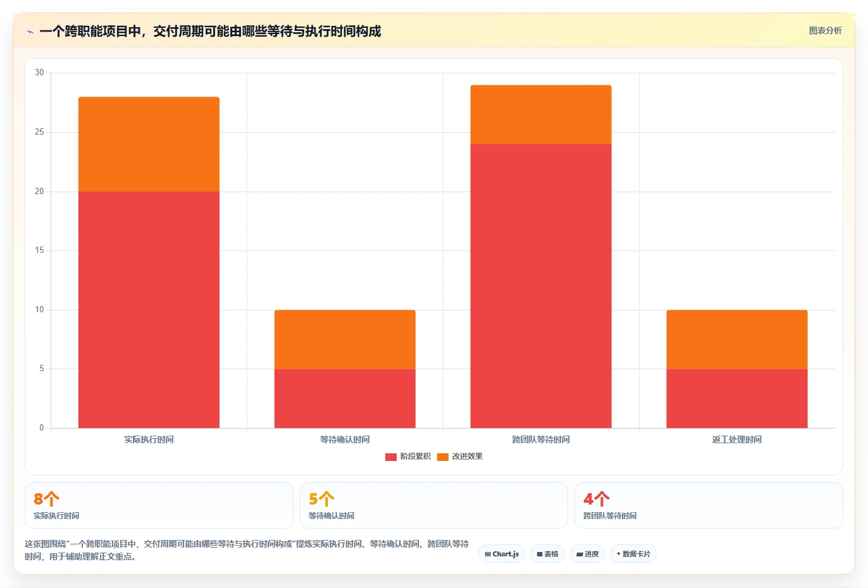Click the y-axis value 30
The width and height of the screenshot is (868, 588).
coord(39,73)
